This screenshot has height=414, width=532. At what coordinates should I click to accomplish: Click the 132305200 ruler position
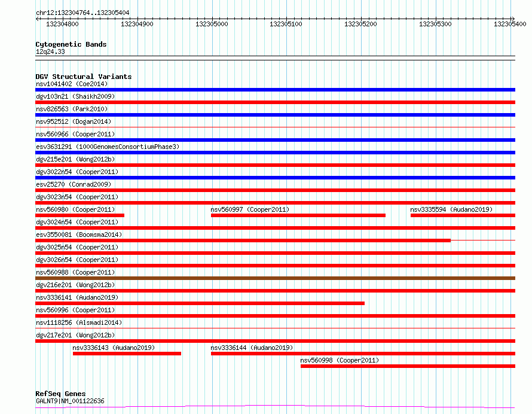(360, 24)
